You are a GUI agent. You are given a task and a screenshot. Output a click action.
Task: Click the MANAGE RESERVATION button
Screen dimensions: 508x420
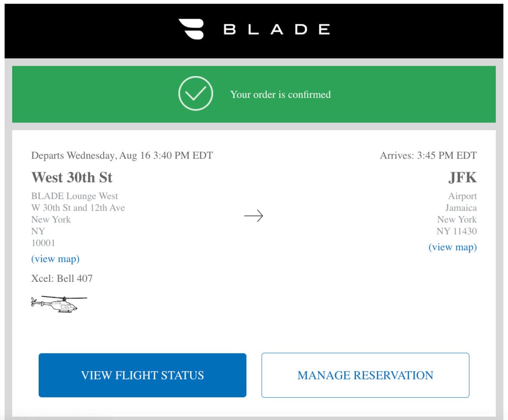click(365, 375)
